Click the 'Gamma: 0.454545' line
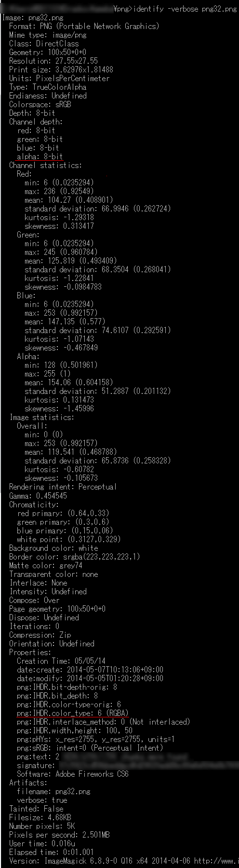 click(38, 495)
